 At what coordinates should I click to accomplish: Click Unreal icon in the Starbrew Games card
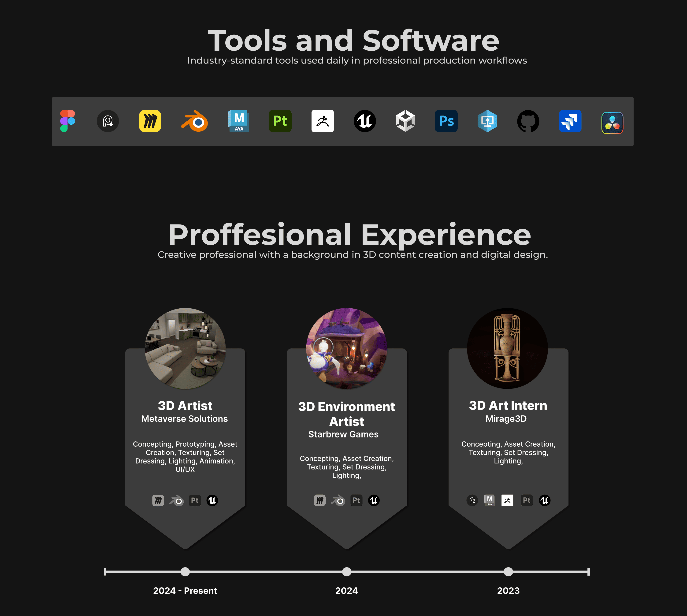click(x=374, y=500)
